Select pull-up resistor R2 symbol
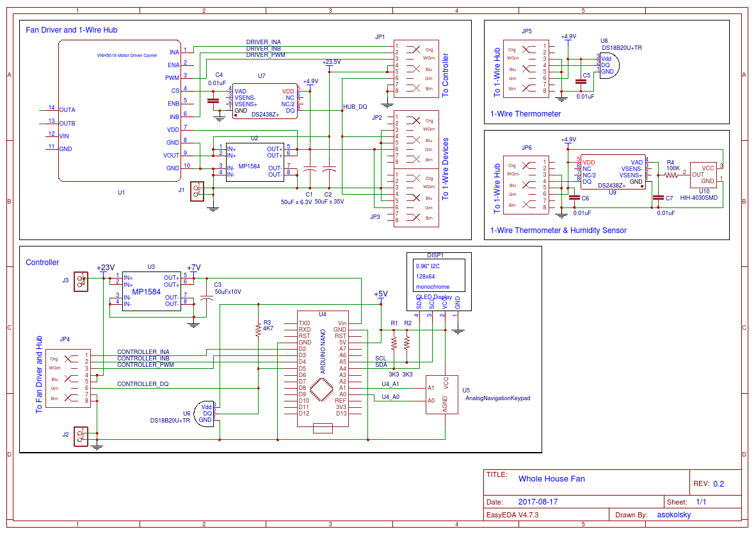The image size is (756, 534). [407, 343]
